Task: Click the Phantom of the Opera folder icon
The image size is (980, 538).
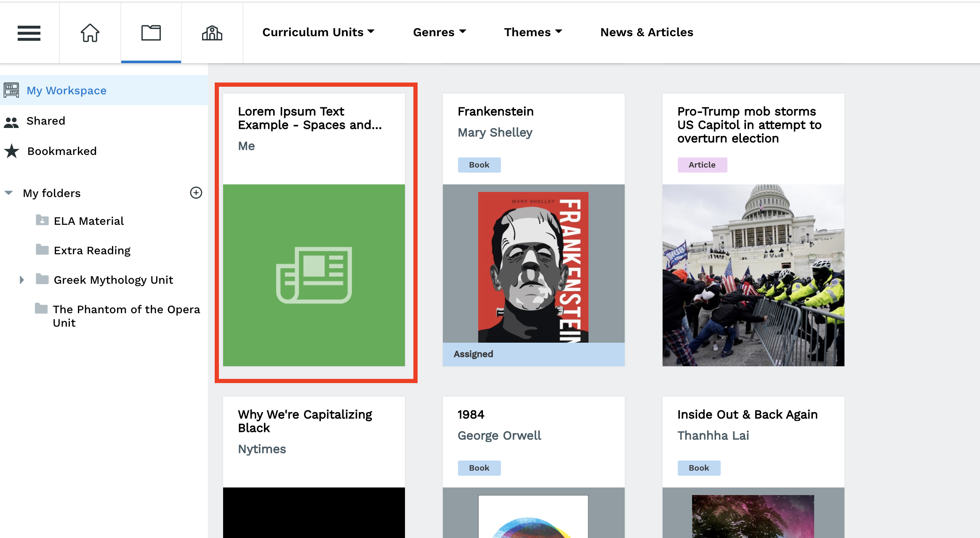Action: (41, 309)
